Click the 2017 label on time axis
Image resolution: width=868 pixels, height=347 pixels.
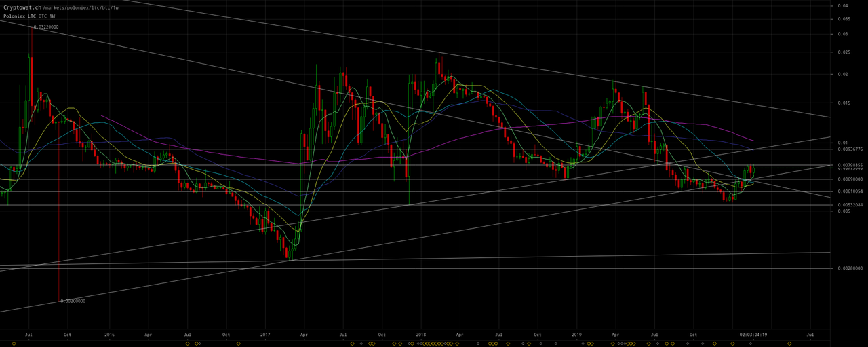[x=265, y=335]
